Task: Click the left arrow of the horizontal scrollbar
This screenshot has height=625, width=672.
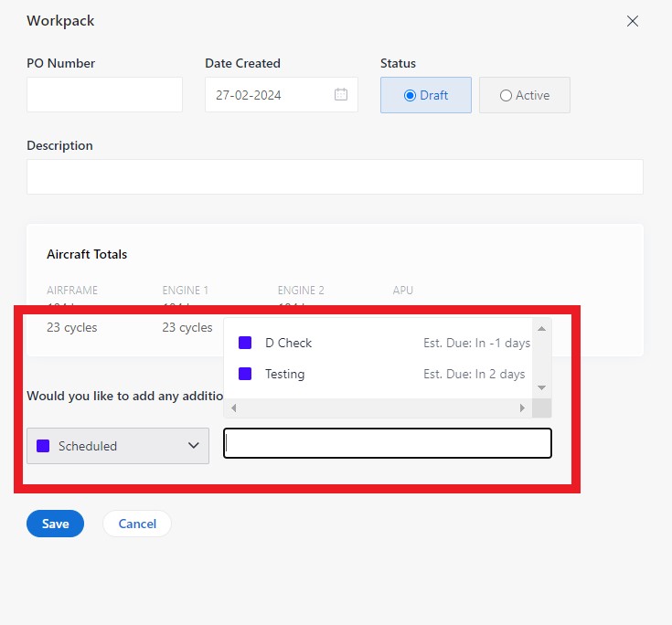Action: pos(233,408)
